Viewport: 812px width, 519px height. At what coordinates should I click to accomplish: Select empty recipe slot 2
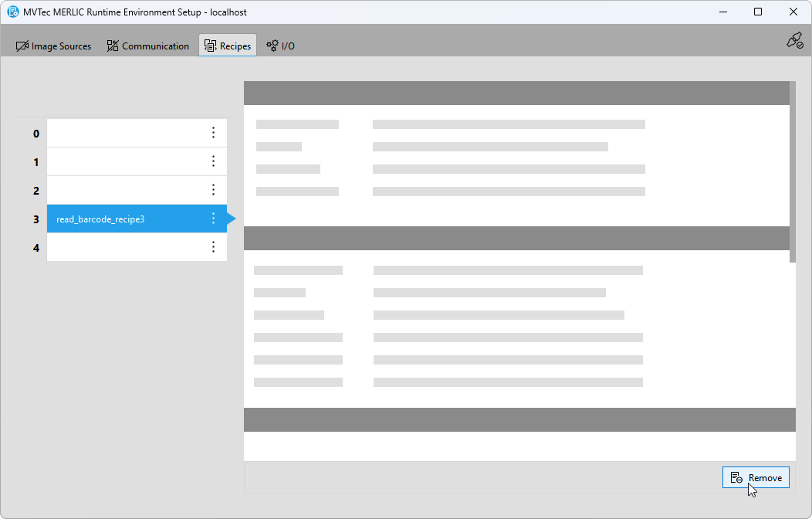(x=123, y=190)
